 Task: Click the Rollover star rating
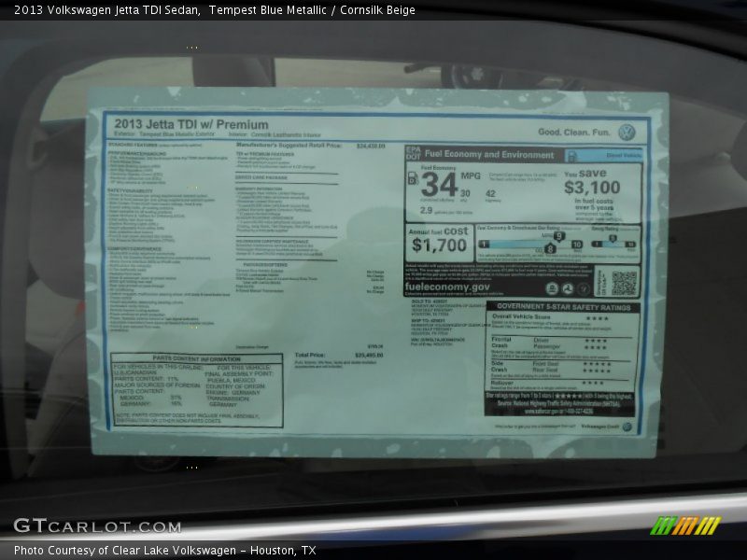593,383
